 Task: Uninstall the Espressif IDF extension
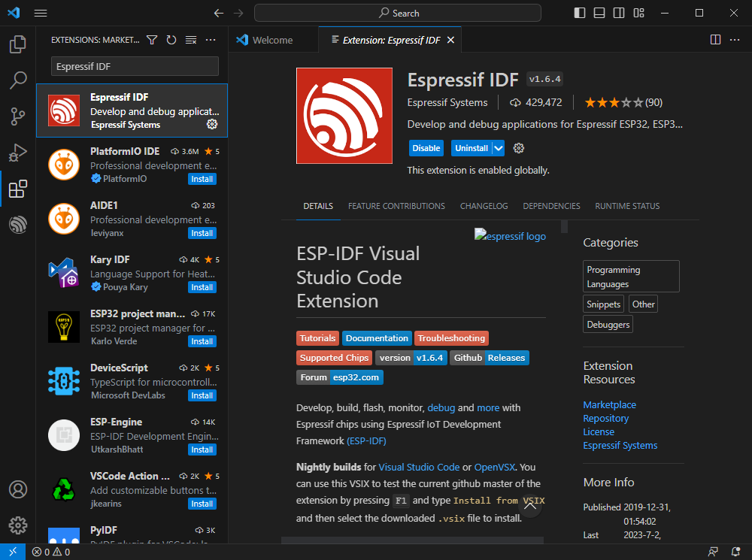coord(472,148)
